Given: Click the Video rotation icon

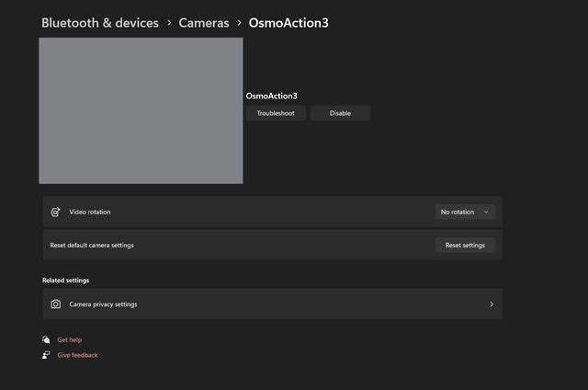Looking at the screenshot, I should pos(56,212).
